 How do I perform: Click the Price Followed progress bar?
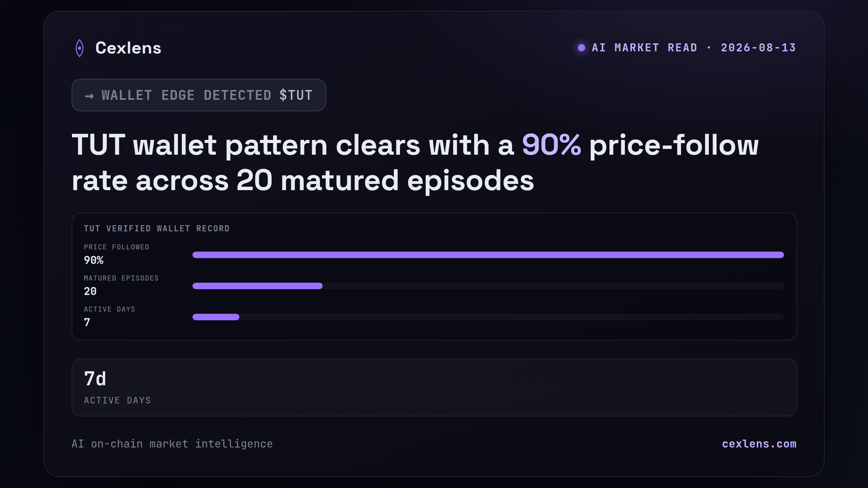coord(488,255)
